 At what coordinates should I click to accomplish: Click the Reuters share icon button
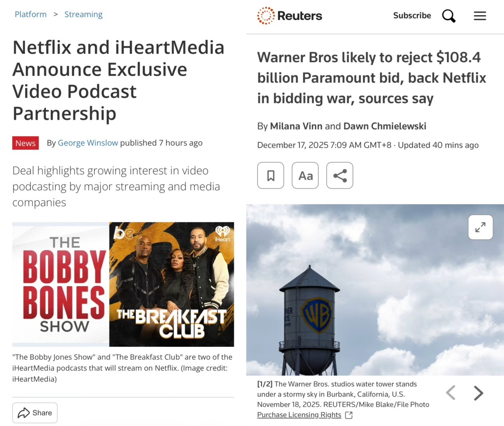point(340,176)
